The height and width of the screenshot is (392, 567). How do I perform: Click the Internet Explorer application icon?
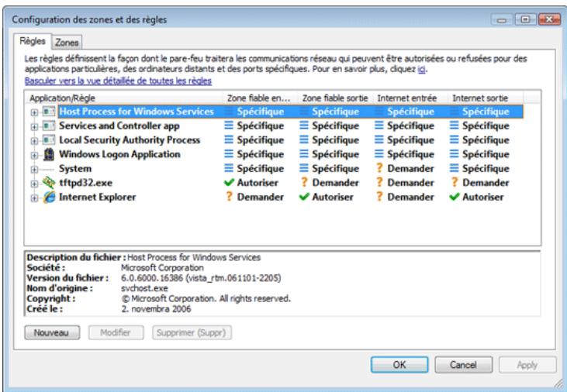49,198
